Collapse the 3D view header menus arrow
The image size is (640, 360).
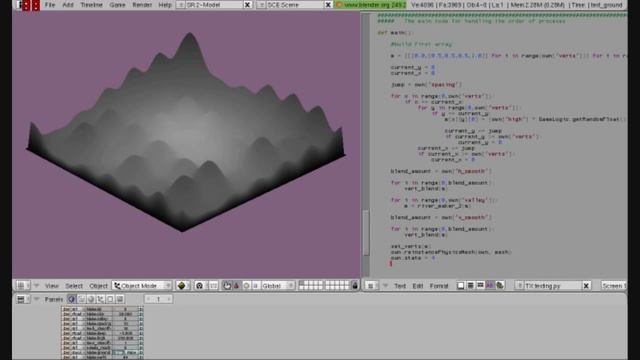[x=36, y=285]
